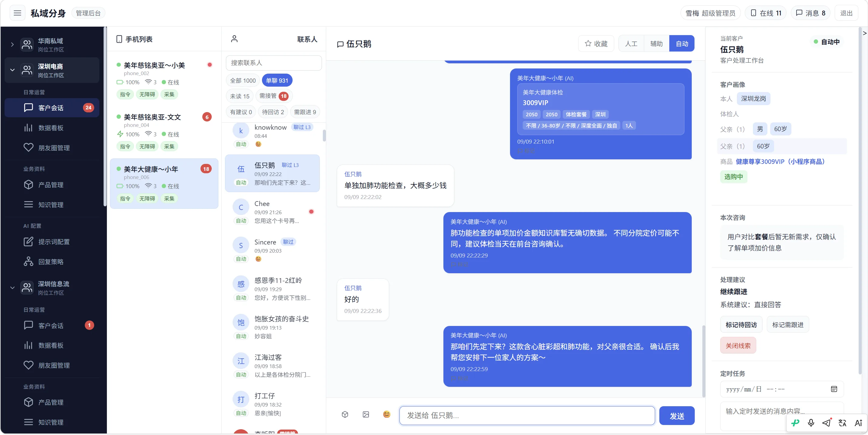Collapse right panel with the > arrow
The width and height of the screenshot is (868, 435).
pyautogui.click(x=864, y=33)
